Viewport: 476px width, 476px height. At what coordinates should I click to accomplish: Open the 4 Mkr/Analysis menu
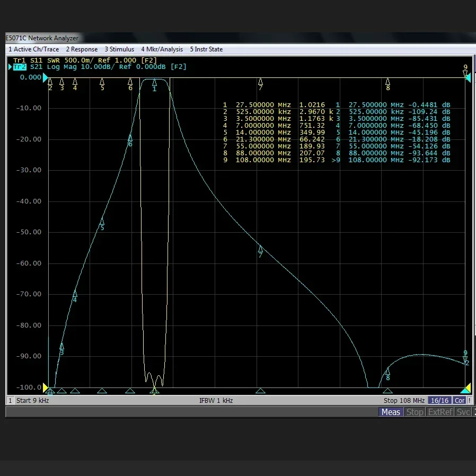[x=162, y=49]
